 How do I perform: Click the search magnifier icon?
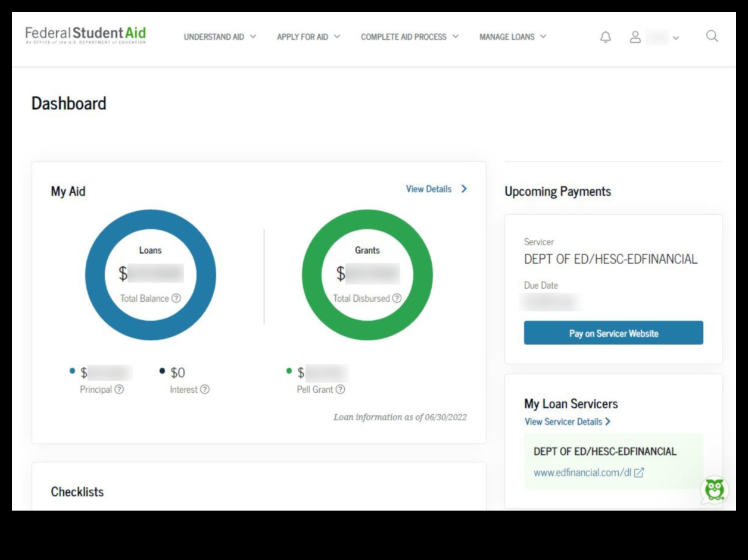click(x=712, y=36)
